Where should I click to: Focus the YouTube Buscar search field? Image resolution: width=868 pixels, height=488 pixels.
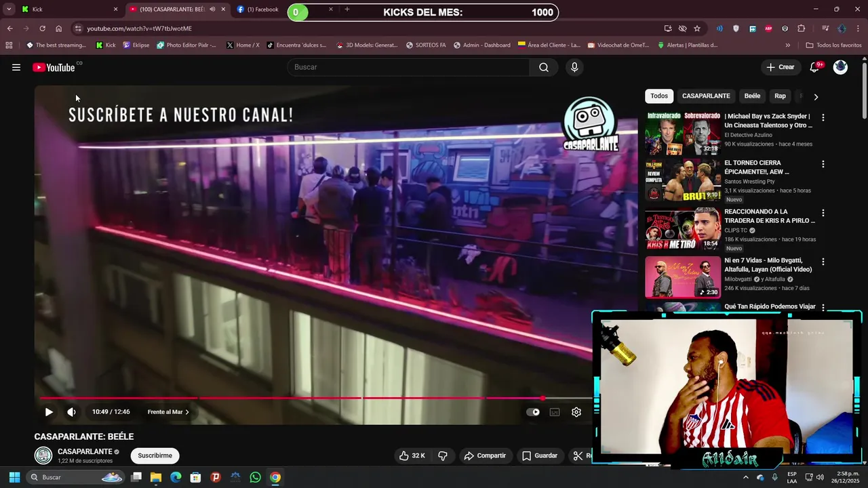(409, 67)
